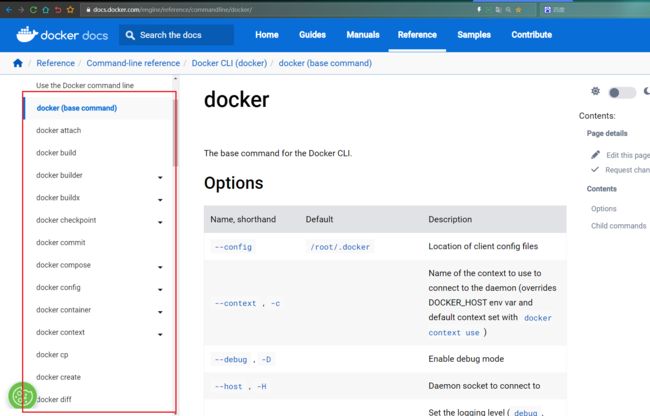Follow the docker context use link

tap(490, 325)
